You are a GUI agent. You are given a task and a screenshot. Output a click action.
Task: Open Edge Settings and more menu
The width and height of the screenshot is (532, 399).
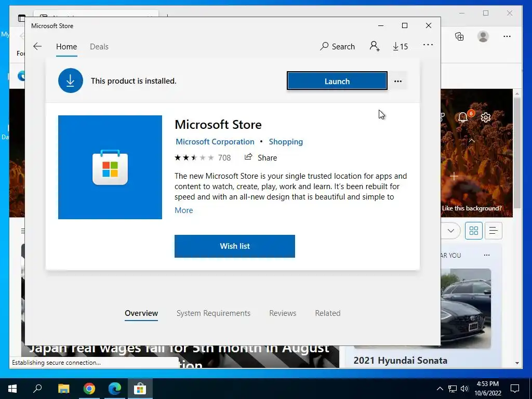[507, 36]
